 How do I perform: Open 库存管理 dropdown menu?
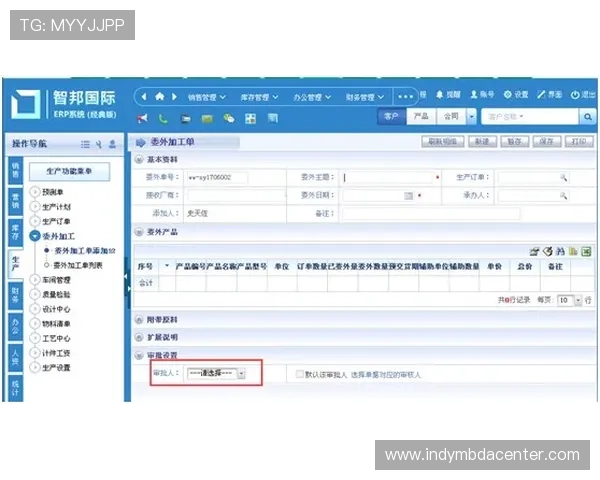tap(259, 97)
